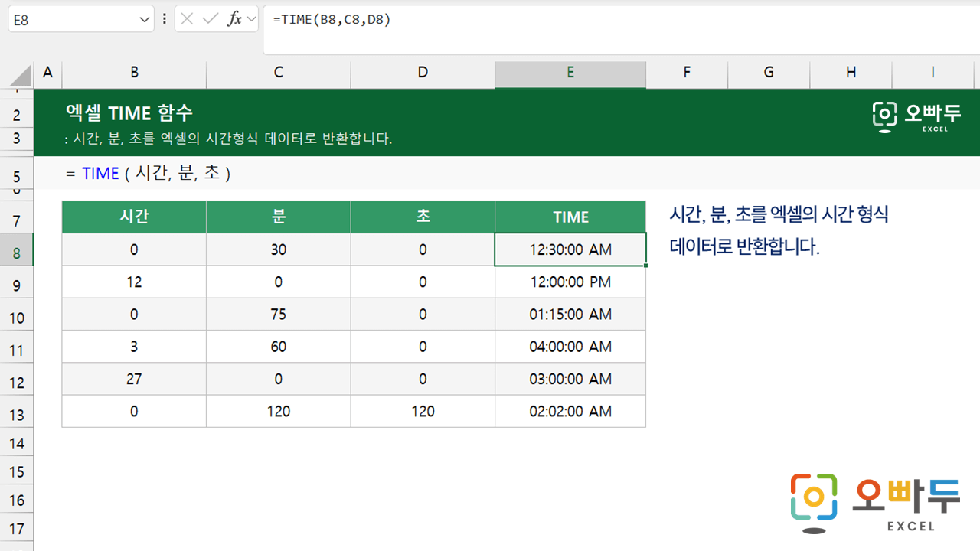Click the Cancel X icon in formula bar

(x=188, y=20)
